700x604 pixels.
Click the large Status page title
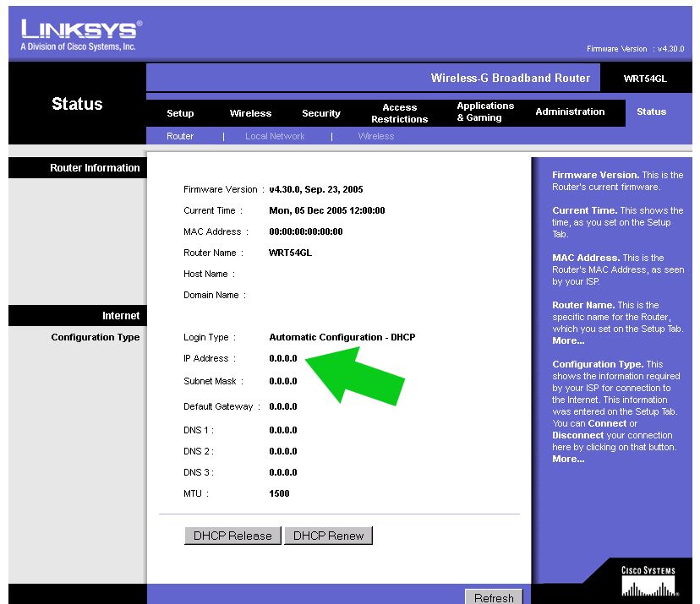77,104
